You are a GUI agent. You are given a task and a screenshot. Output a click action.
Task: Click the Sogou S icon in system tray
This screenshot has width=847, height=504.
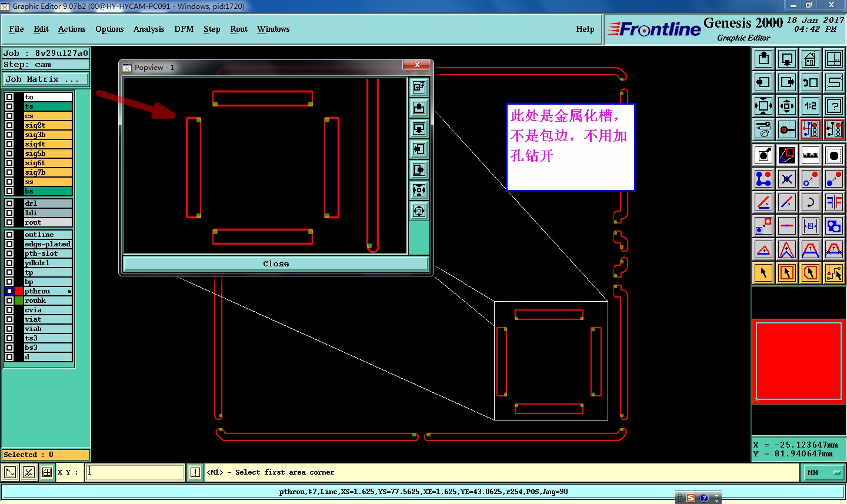point(691,498)
